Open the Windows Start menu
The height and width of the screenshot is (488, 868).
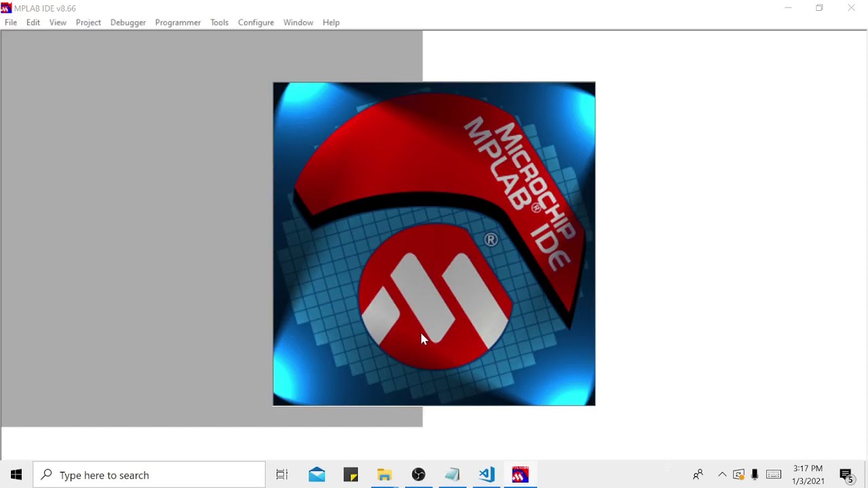point(16,475)
